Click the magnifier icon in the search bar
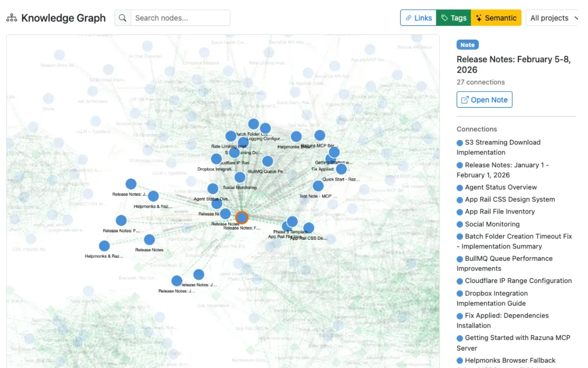The height and width of the screenshot is (368, 588). (121, 17)
